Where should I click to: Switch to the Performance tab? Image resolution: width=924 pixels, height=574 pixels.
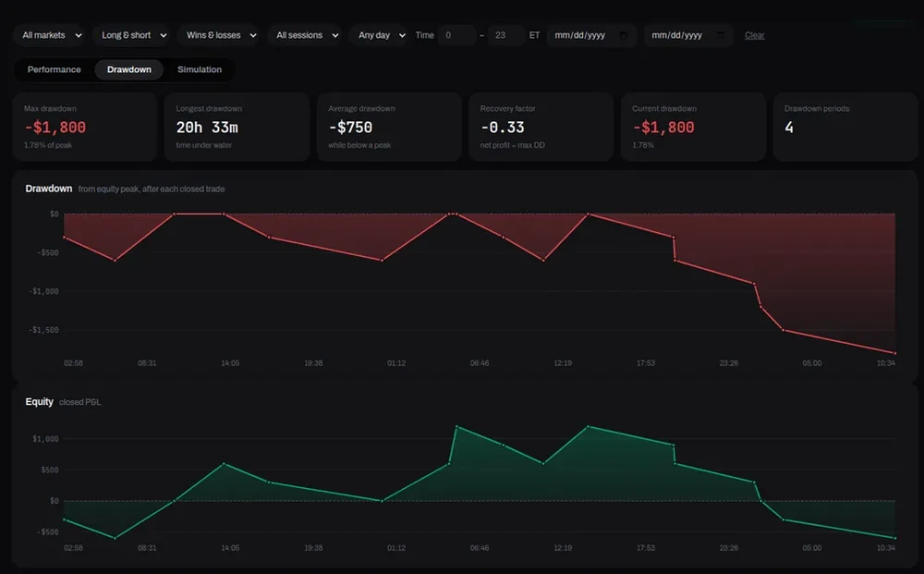point(55,69)
